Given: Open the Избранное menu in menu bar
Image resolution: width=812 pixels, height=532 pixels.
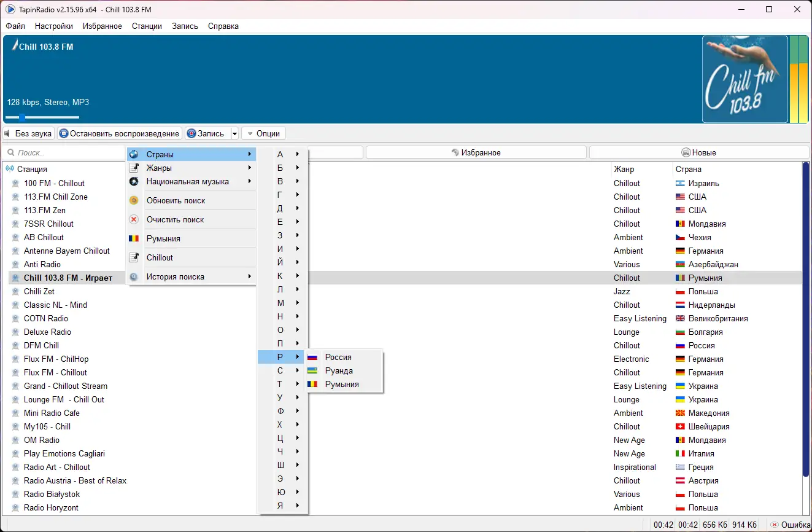Looking at the screenshot, I should [102, 26].
